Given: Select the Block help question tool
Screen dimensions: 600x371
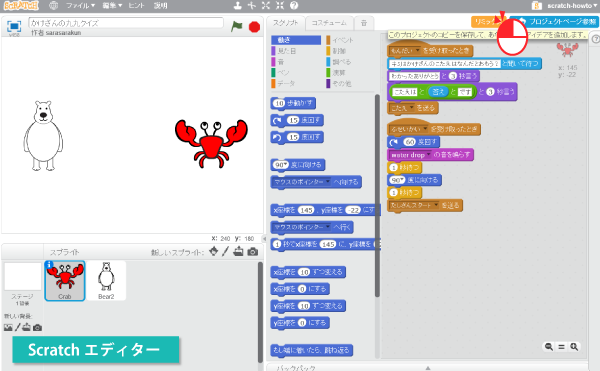Looking at the screenshot, I should [294, 5].
